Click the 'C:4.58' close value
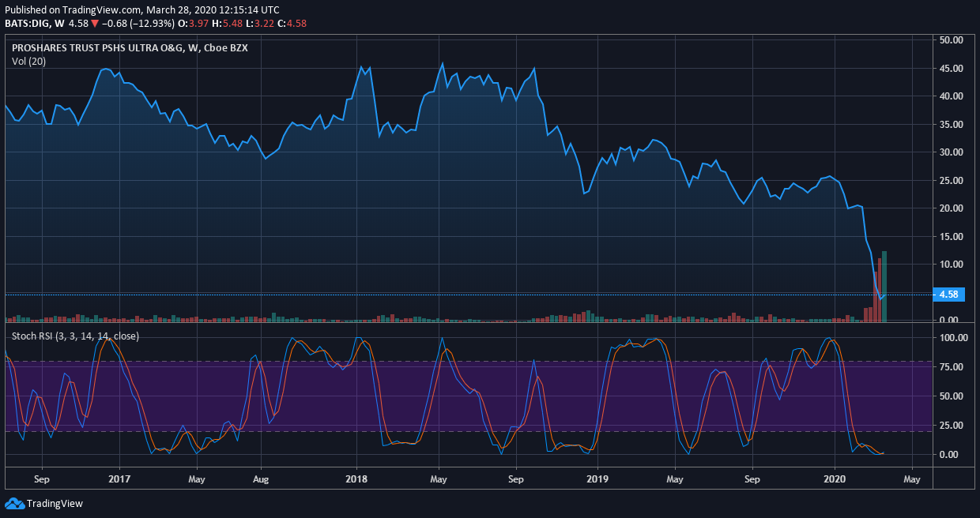Viewport: 980px width, 518px height. tap(292, 24)
